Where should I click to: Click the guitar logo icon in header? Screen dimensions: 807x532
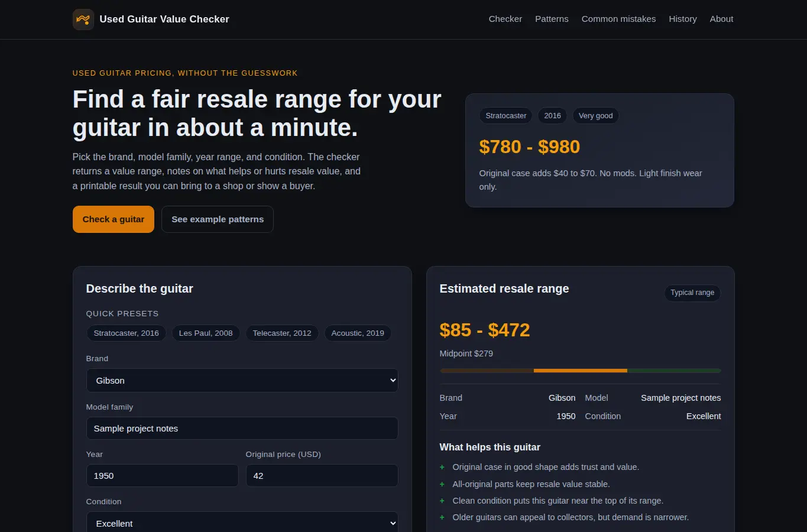(x=83, y=20)
